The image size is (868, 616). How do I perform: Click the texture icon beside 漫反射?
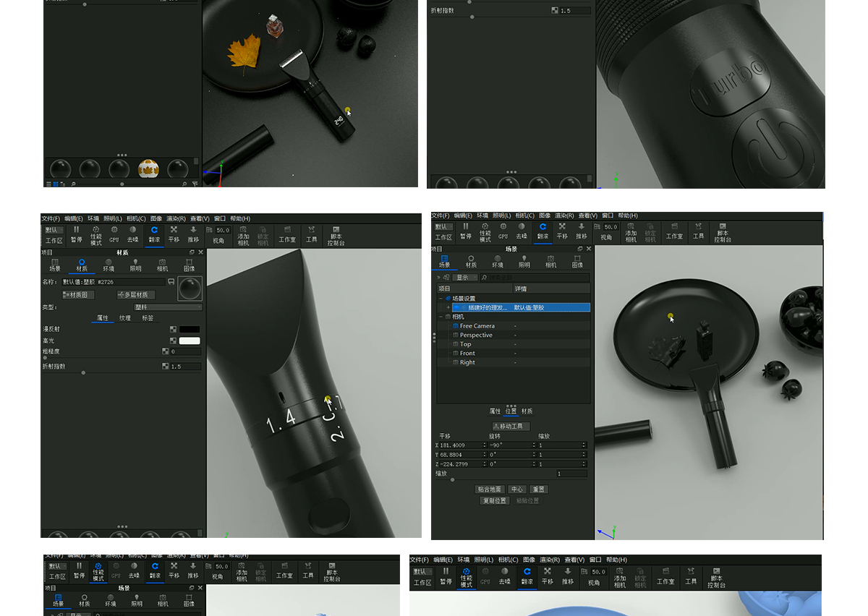[x=174, y=330]
